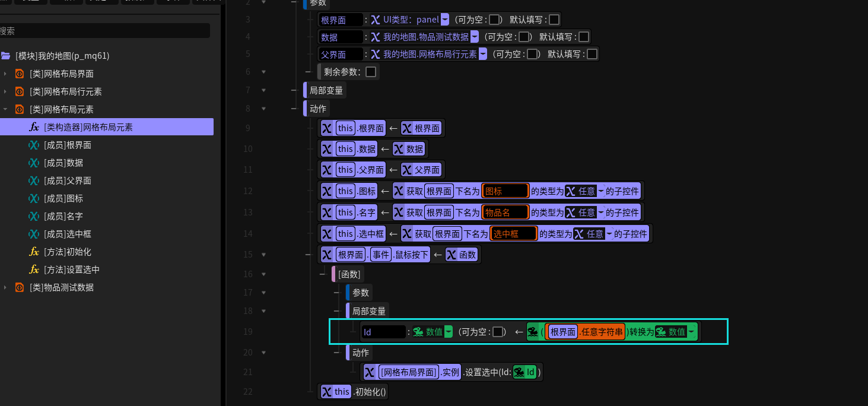
Task: Click the green numeric type icon beside Id
Action: [x=418, y=332]
